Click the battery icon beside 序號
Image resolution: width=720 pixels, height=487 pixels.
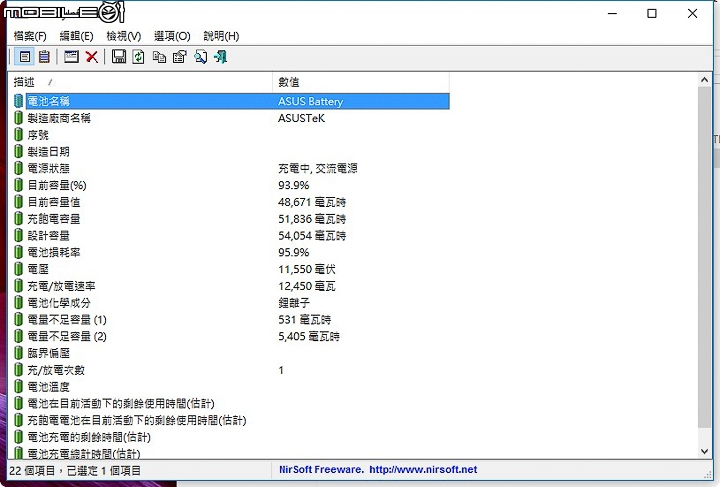[x=18, y=135]
